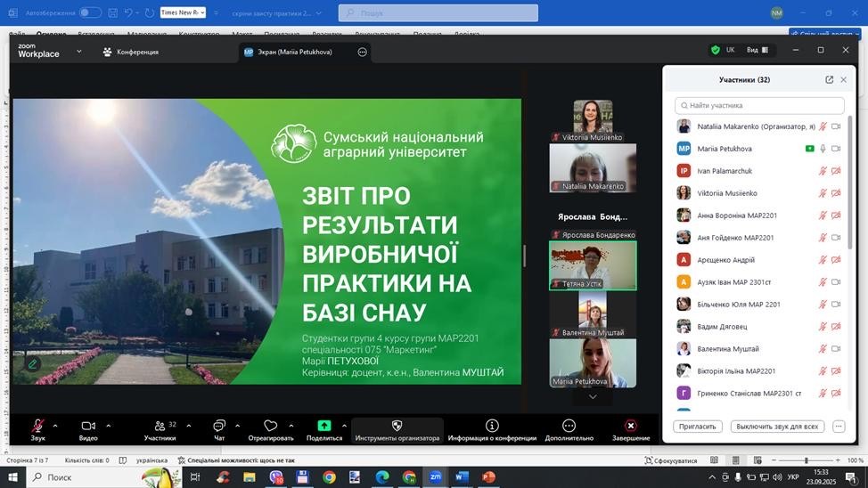868x488 pixels.
Task: Select the Экран (Mariia Petukhova) tab
Action: pyautogui.click(x=289, y=52)
